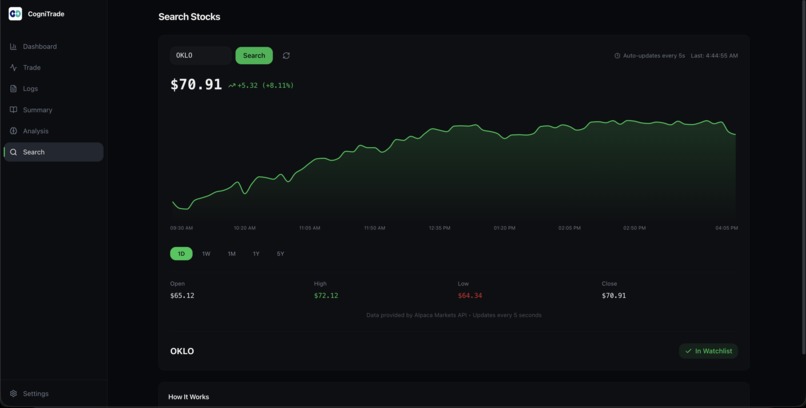Open the Analysis page from sidebar
This screenshot has width=806, height=408.
coord(53,131)
